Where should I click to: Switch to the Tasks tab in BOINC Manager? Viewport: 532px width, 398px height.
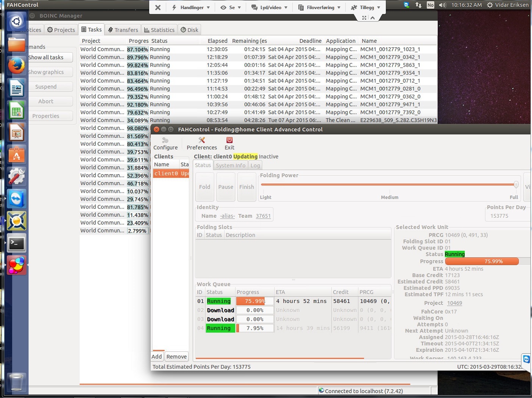pyautogui.click(x=91, y=30)
